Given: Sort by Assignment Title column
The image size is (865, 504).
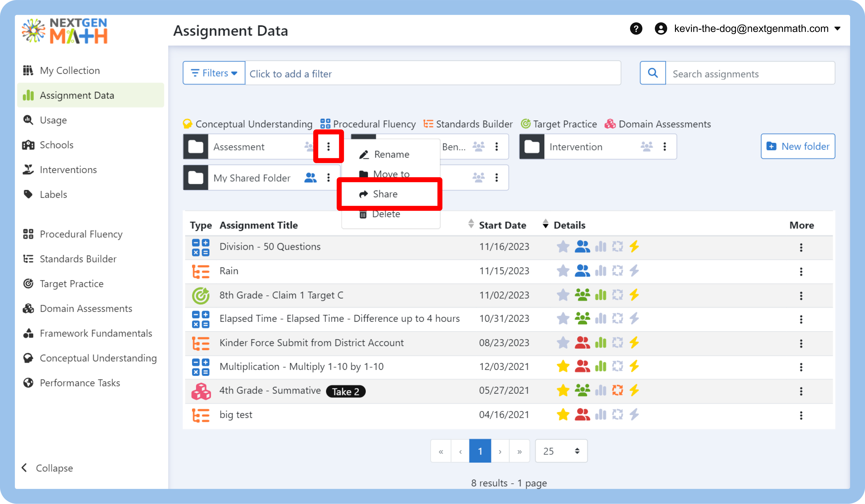Looking at the screenshot, I should [x=471, y=224].
